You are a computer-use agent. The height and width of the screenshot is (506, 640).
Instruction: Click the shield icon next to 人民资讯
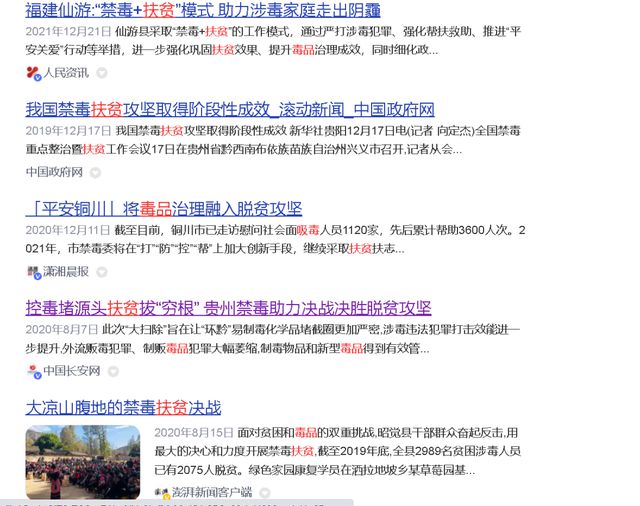pyautogui.click(x=102, y=73)
